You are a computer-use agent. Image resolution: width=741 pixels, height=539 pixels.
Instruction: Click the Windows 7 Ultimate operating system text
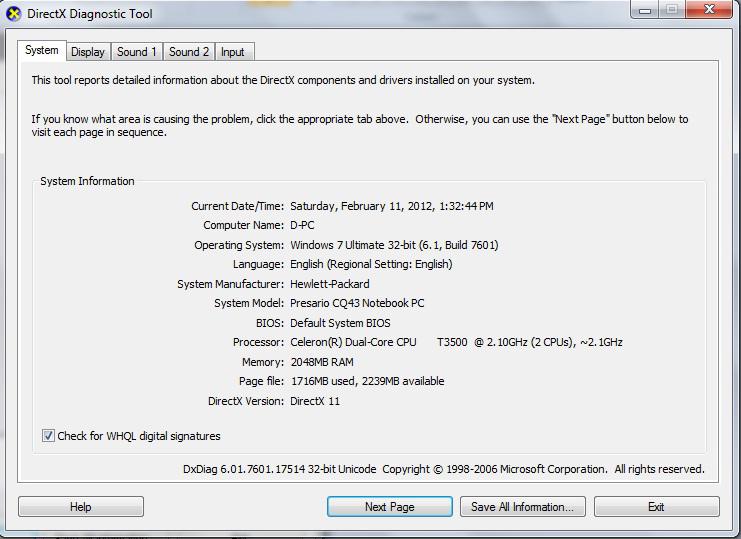[393, 245]
